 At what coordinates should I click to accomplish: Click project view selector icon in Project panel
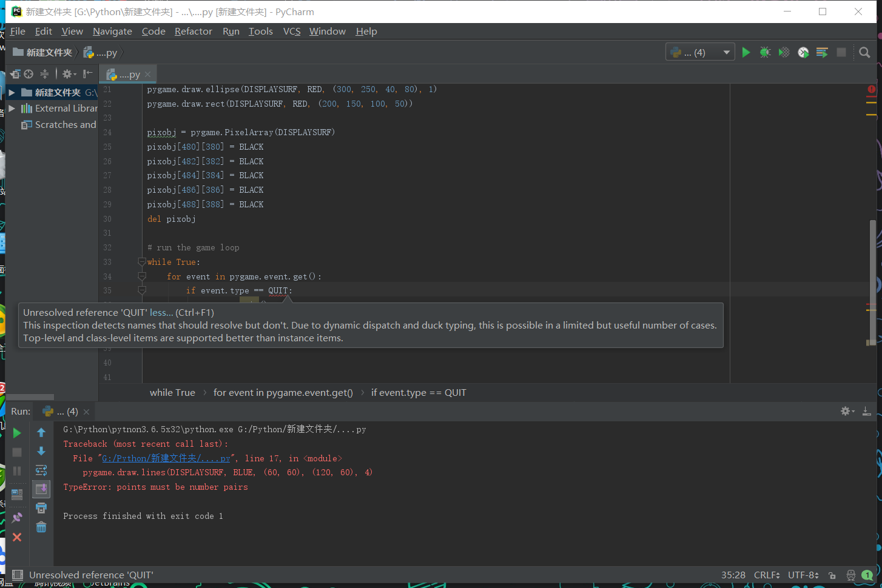15,74
